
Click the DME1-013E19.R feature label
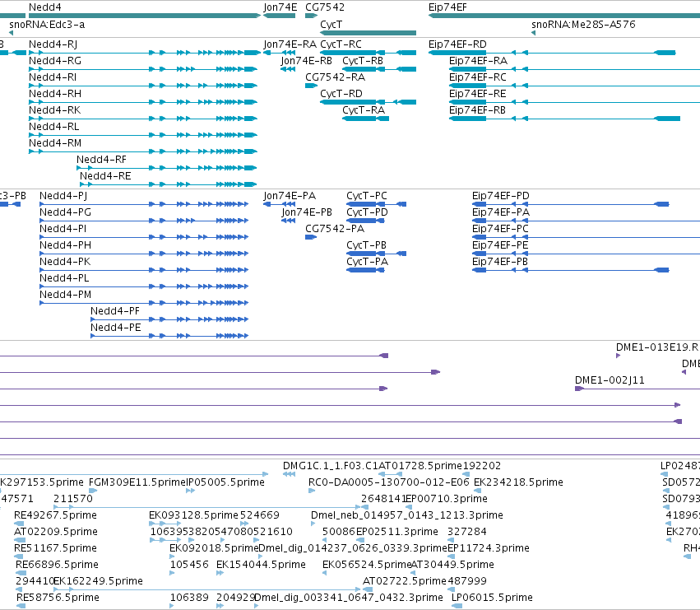tap(657, 347)
